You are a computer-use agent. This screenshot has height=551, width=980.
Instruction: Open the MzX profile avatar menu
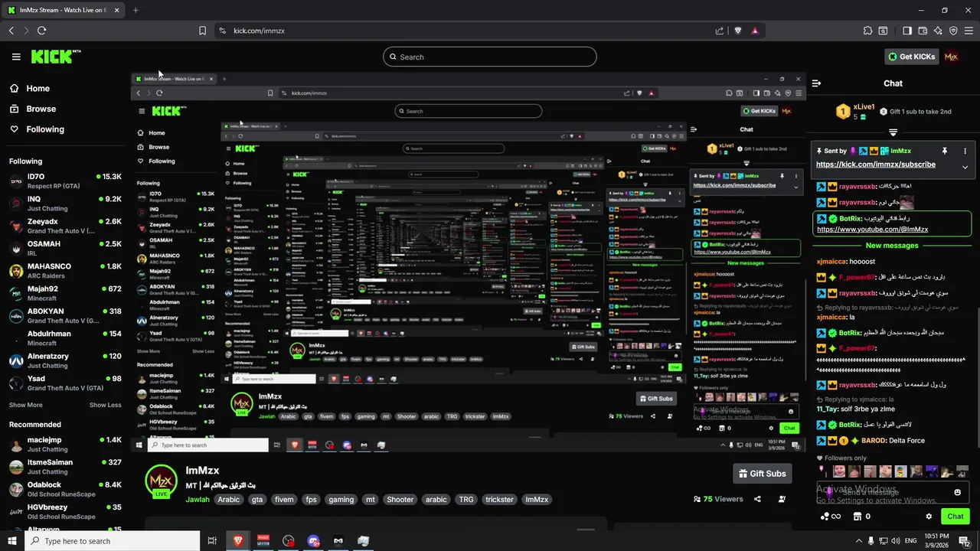click(x=952, y=57)
